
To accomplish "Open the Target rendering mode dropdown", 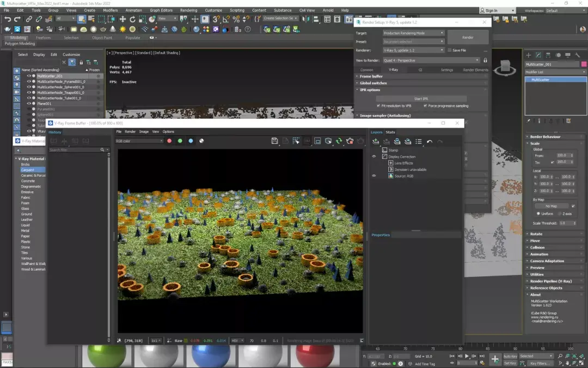I will point(414,33).
